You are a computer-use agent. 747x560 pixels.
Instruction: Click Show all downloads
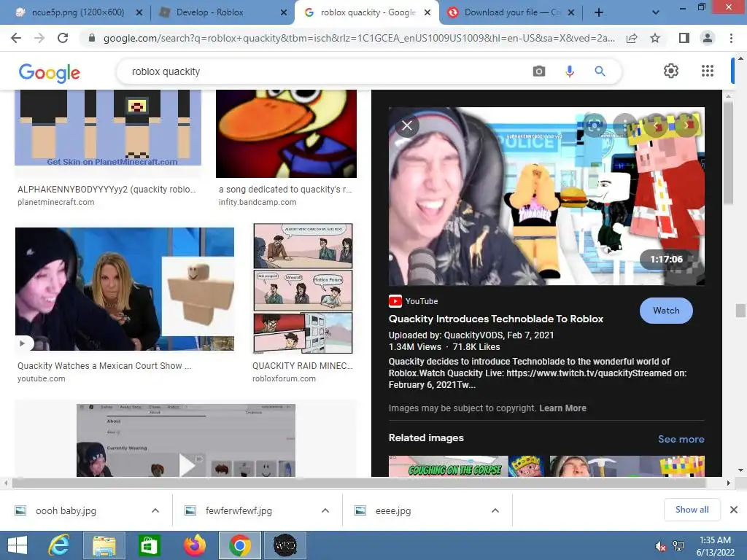point(692,510)
